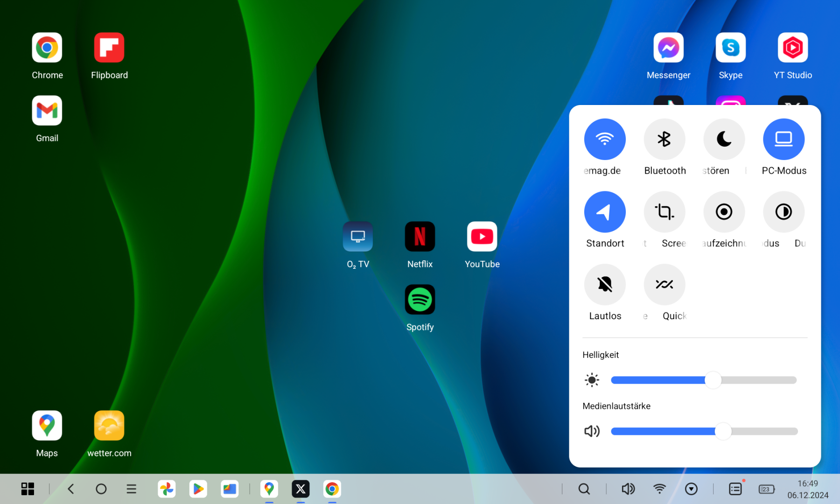
Task: Disable the Standort location tile
Action: 605,212
